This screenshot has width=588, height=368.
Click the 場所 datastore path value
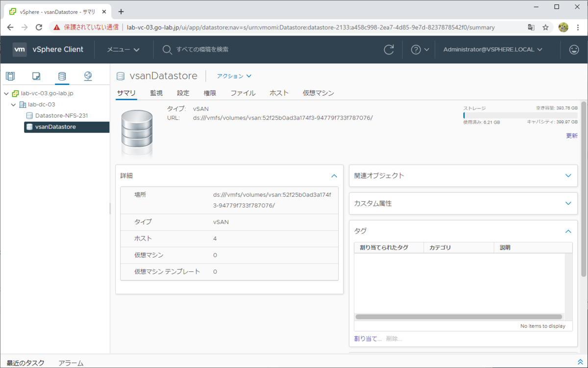tap(271, 200)
